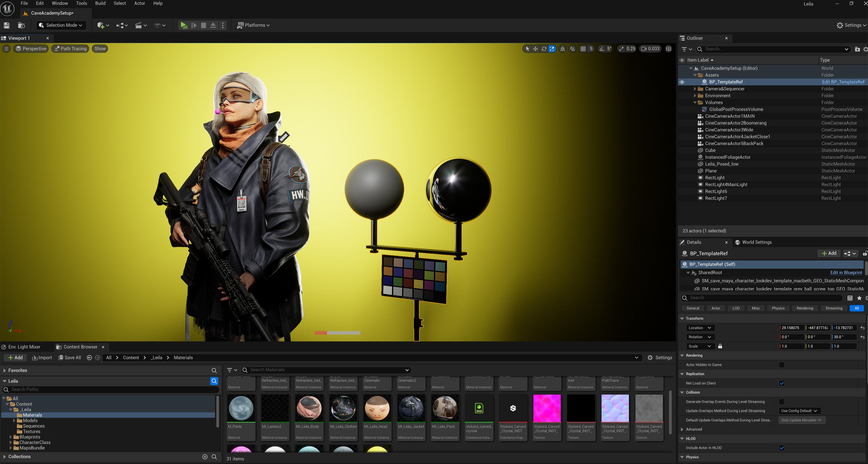Open the camera speed setting

(650, 49)
